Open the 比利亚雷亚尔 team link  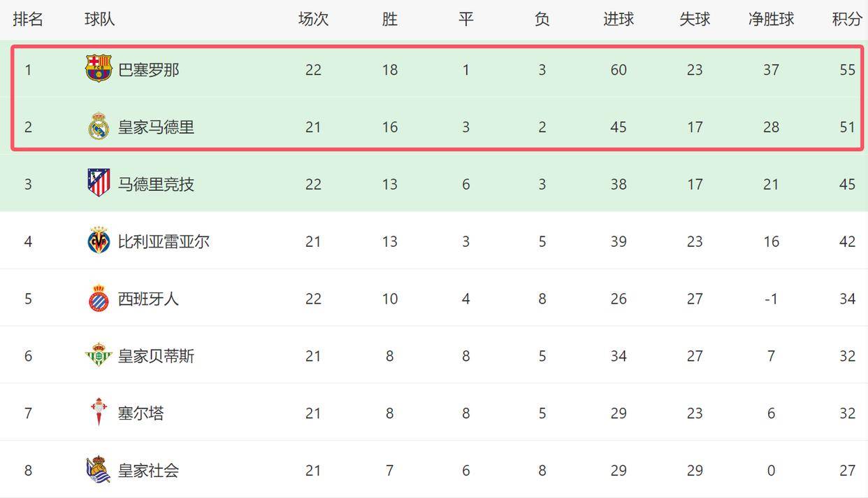(164, 242)
